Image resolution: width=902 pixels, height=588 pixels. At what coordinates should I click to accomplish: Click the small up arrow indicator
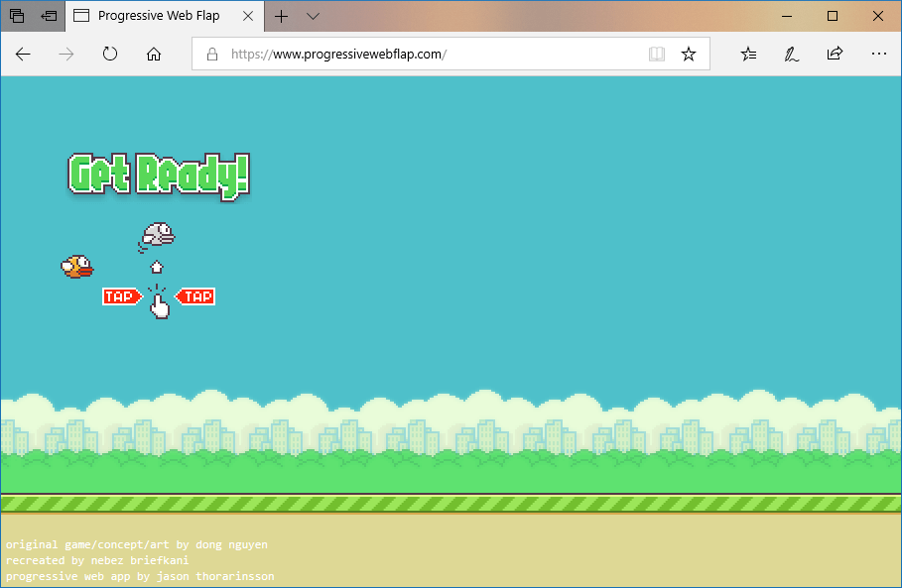(x=157, y=267)
